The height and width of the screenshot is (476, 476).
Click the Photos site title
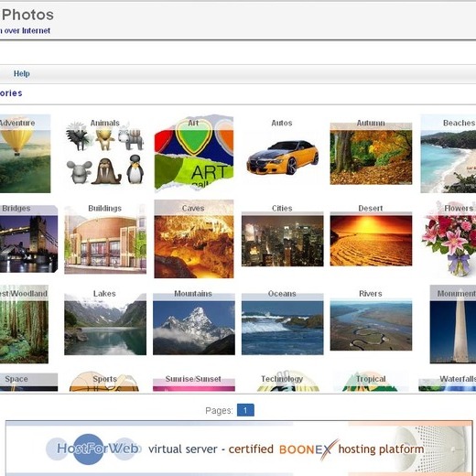pyautogui.click(x=27, y=15)
